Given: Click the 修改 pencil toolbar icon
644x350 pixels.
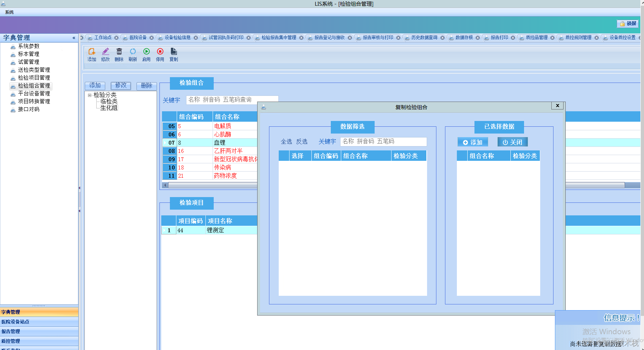Looking at the screenshot, I should coord(105,55).
